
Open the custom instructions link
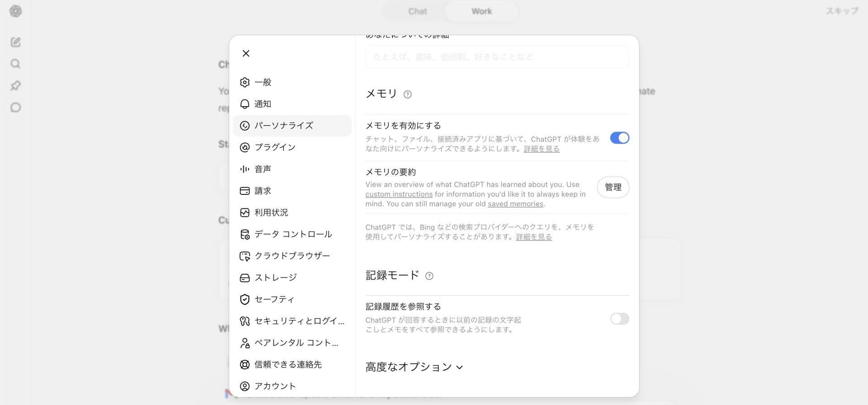399,194
